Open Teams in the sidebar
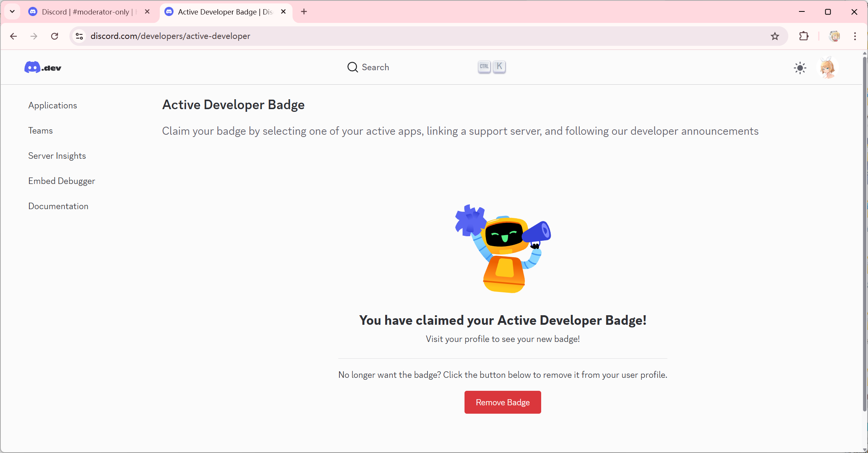Image resolution: width=868 pixels, height=453 pixels. point(40,131)
